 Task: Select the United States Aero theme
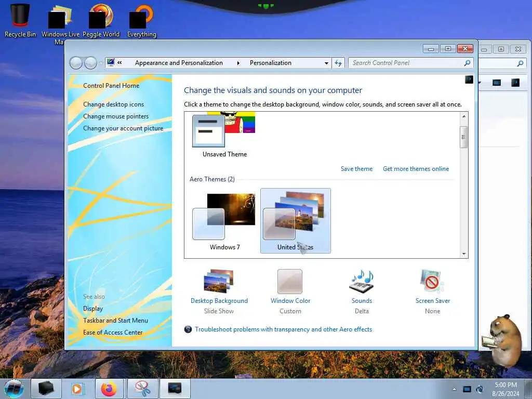point(295,221)
